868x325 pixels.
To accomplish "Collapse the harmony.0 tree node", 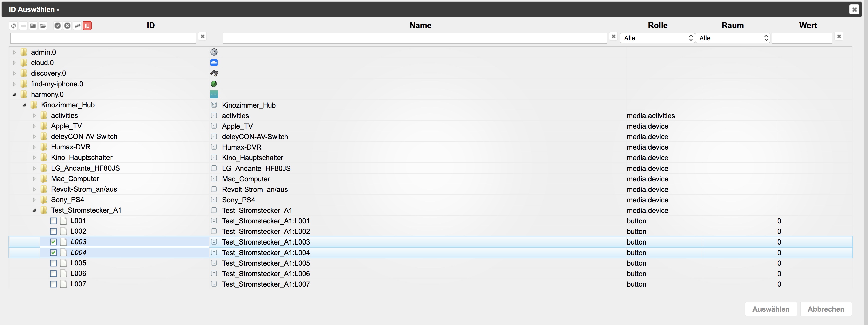I will (x=14, y=94).
